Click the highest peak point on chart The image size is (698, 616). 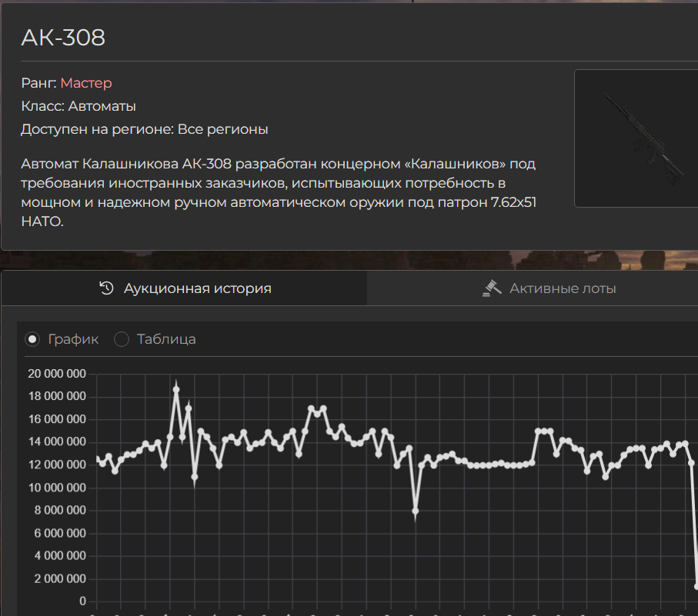176,390
